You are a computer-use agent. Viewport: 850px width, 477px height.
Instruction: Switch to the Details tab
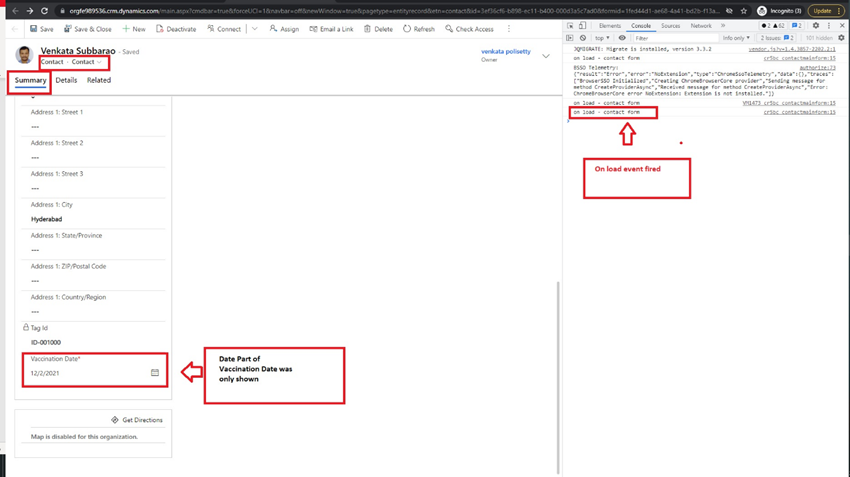pos(66,80)
